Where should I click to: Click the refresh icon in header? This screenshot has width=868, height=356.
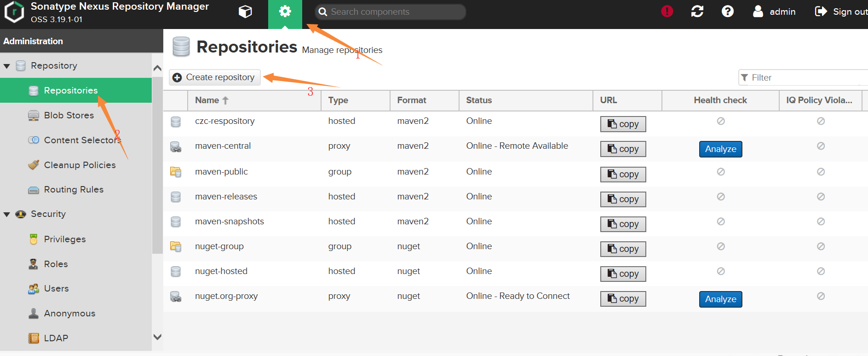tap(697, 12)
